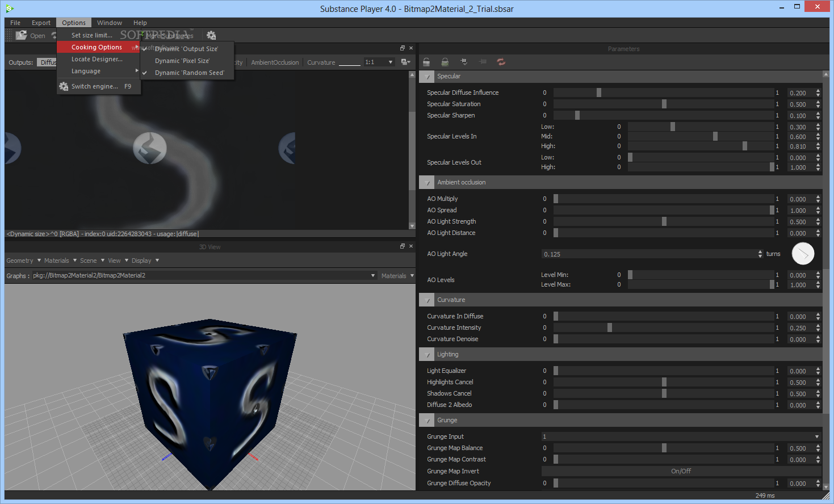Open the 1:1 zoom ratio dropdown
This screenshot has height=504, width=834.
[x=379, y=62]
